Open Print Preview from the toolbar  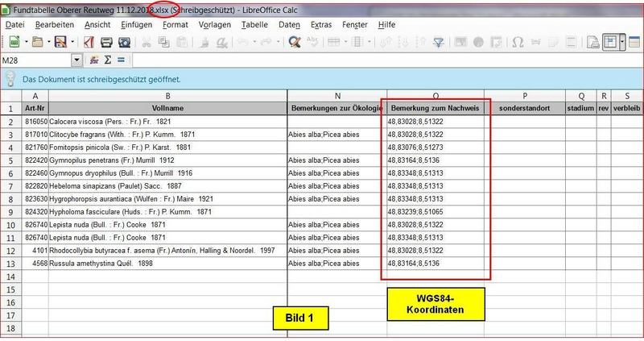pos(125,42)
